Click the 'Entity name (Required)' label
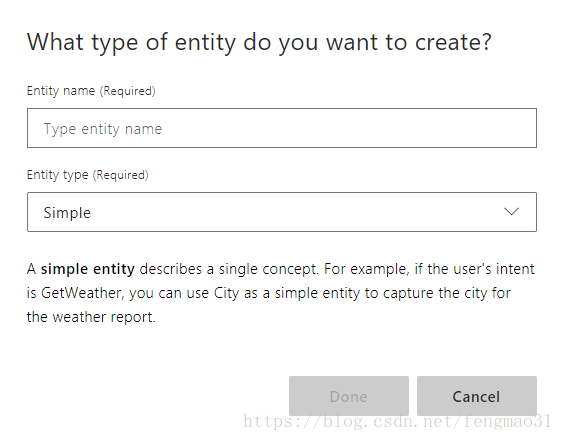564x441 pixels. tap(91, 91)
